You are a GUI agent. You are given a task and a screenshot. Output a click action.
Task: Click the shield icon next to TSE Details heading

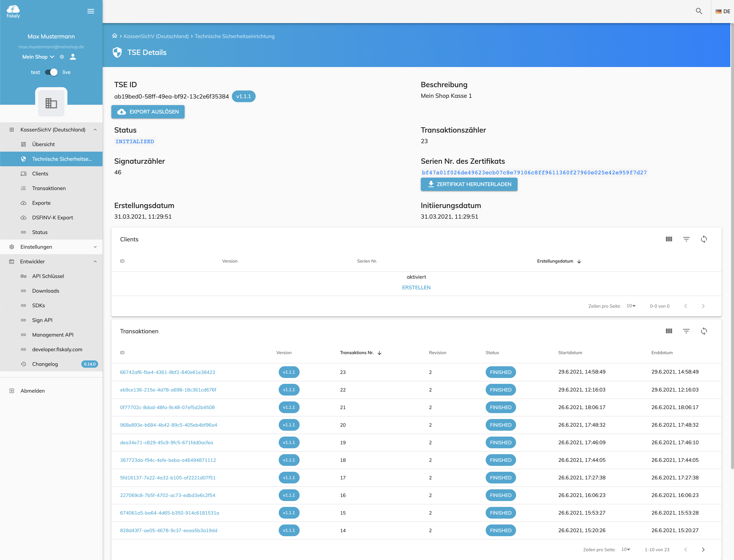(x=117, y=52)
